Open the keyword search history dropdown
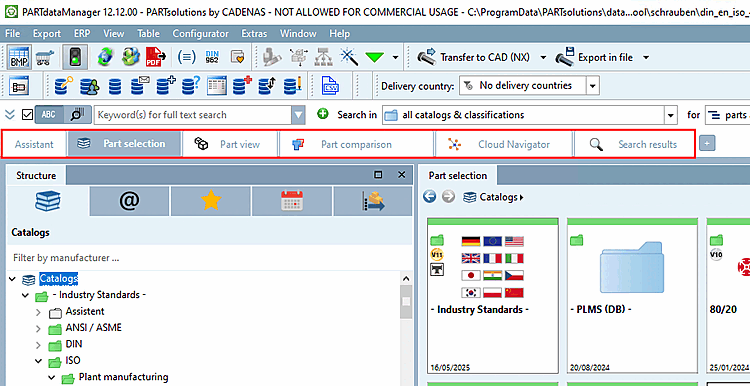Image resolution: width=750 pixels, height=386 pixels. pos(298,115)
